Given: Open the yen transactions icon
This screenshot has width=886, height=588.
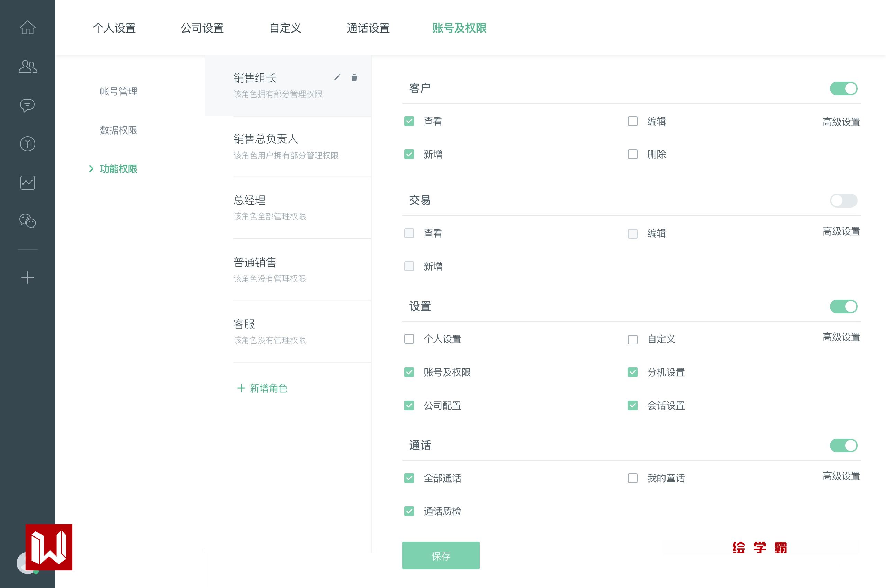Looking at the screenshot, I should click(27, 144).
